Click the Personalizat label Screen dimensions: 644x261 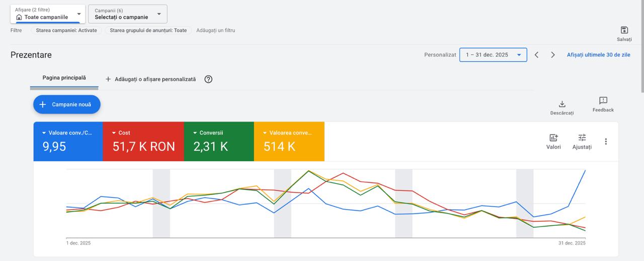pos(440,55)
